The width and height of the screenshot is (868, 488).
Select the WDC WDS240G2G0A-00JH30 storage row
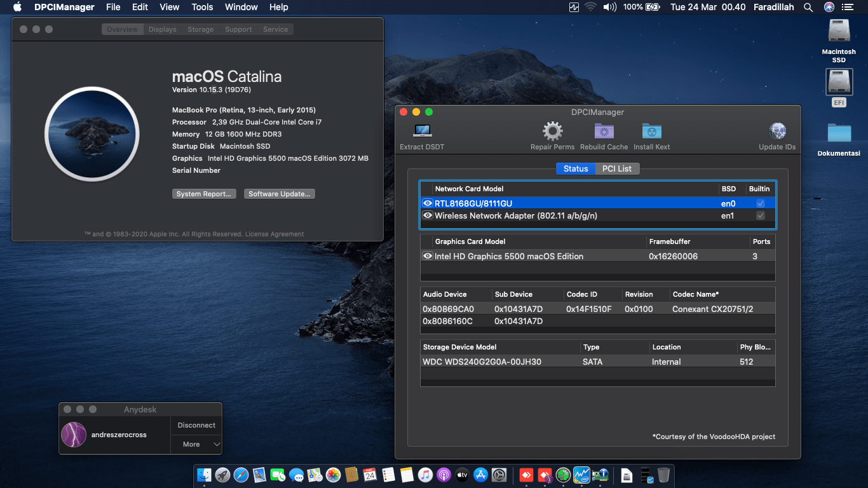(597, 362)
